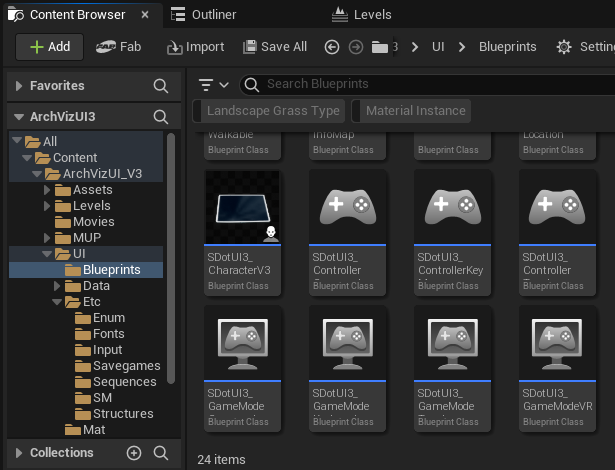Collapse the ArchVizUI_V3 folder arrow
Image resolution: width=615 pixels, height=470 pixels.
pyautogui.click(x=37, y=174)
